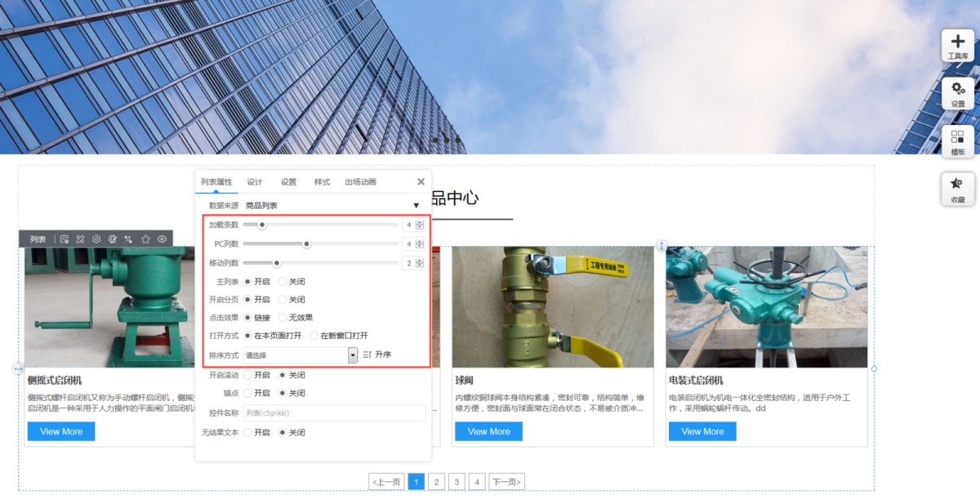Click the palette style icon in list toolbar
Screen dimensions: 980x504
(x=113, y=239)
